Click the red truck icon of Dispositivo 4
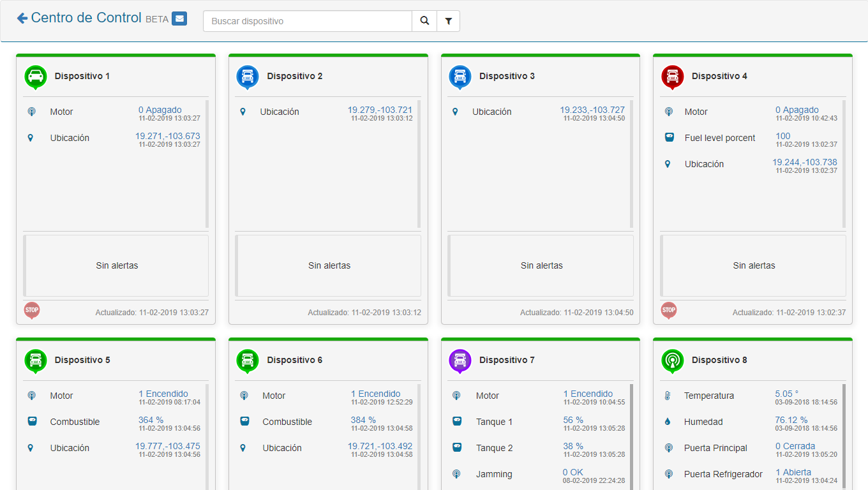This screenshot has width=868, height=490. pos(672,76)
